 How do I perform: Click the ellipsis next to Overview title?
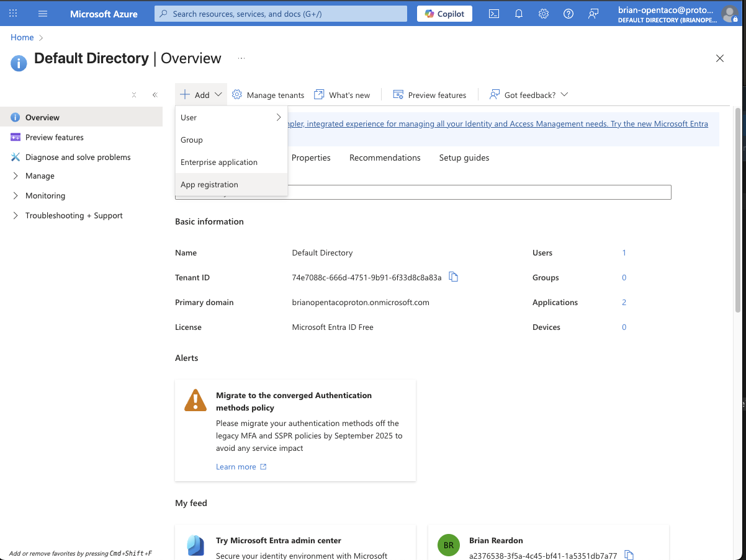point(241,58)
